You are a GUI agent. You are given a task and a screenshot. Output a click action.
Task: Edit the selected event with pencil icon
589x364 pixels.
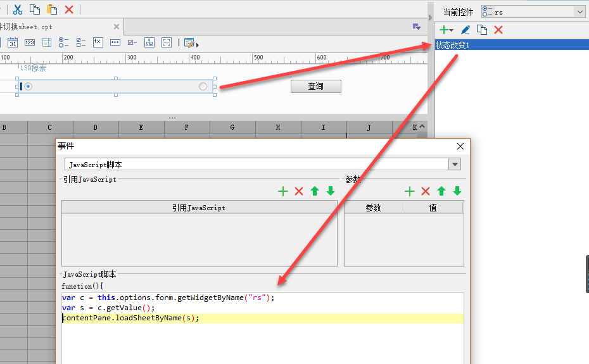[x=465, y=30]
